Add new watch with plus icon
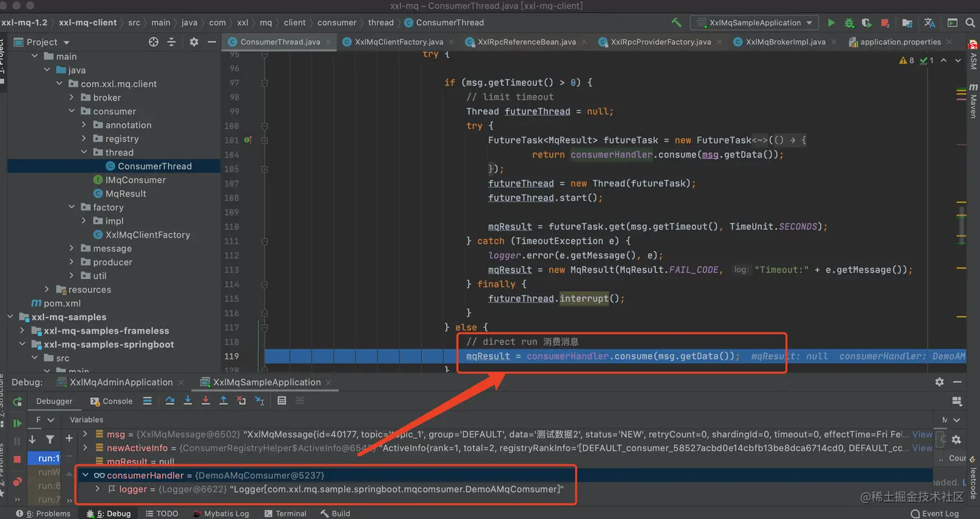This screenshot has width=980, height=519. pyautogui.click(x=69, y=439)
